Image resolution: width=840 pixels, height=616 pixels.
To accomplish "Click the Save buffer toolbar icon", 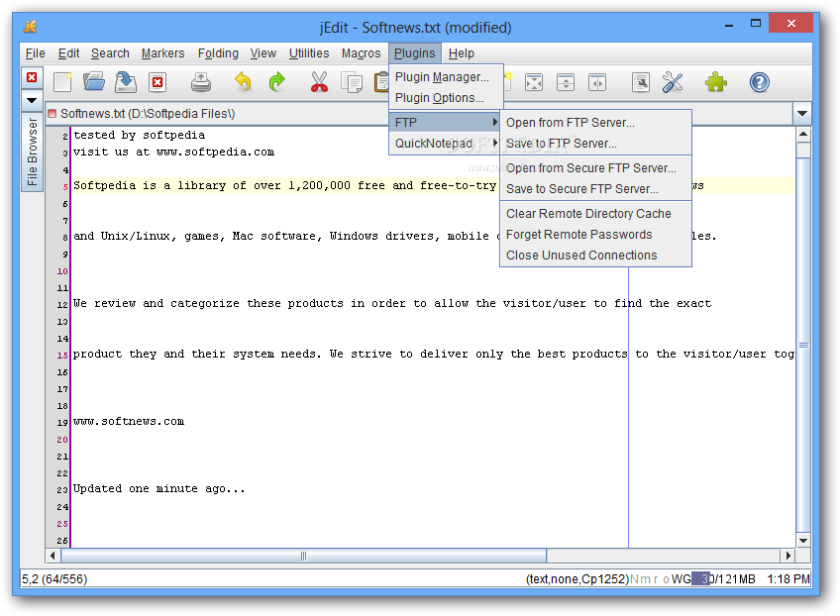I will [126, 82].
